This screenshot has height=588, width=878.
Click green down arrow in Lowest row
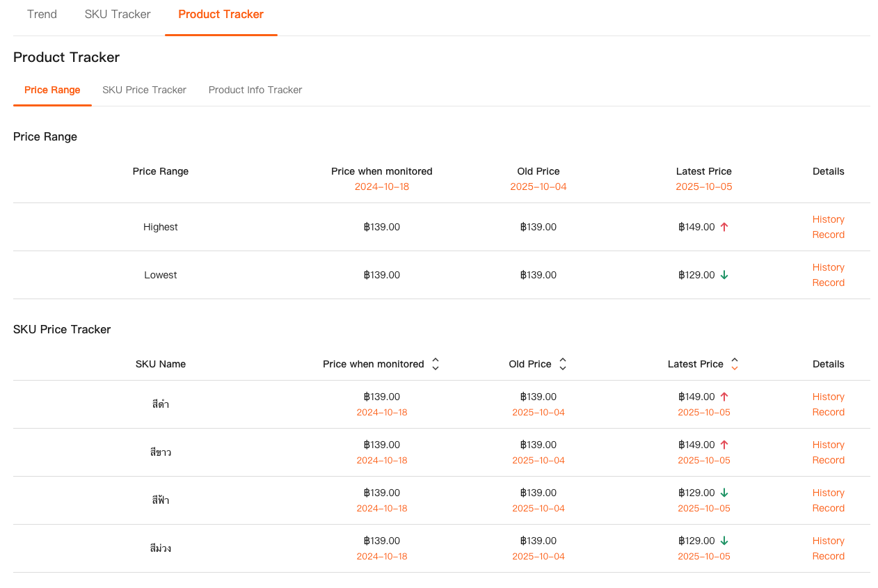[724, 275]
